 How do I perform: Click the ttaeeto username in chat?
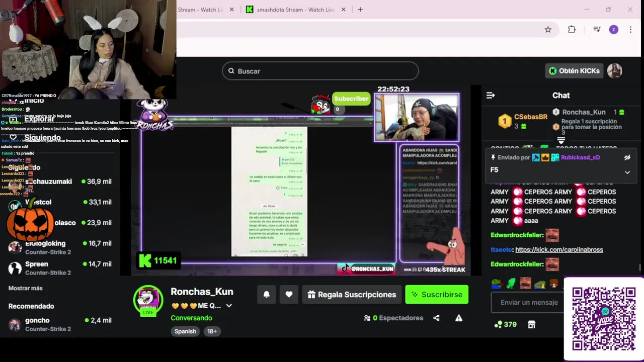coord(501,249)
